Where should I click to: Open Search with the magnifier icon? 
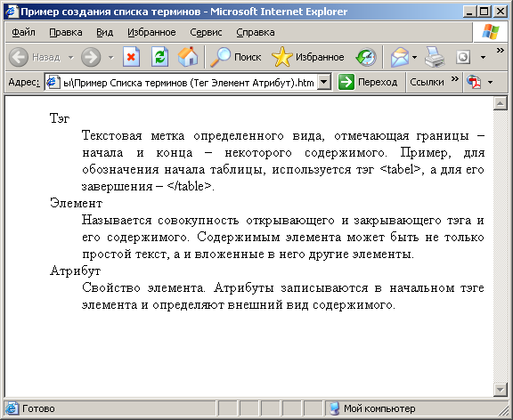[220, 57]
